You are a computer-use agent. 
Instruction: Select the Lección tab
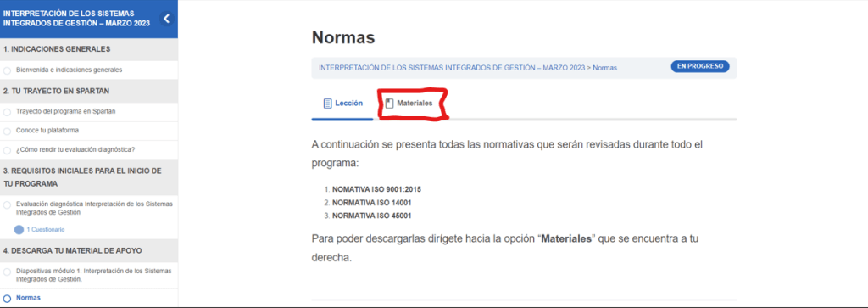342,103
